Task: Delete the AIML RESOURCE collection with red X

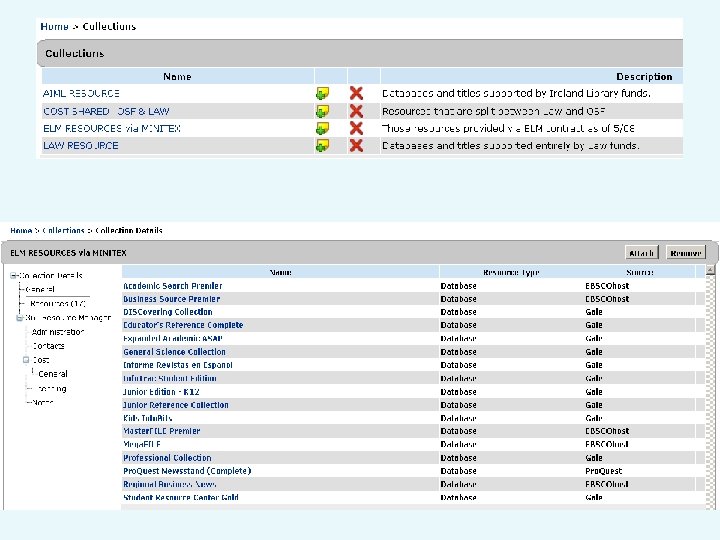Action: (x=356, y=93)
